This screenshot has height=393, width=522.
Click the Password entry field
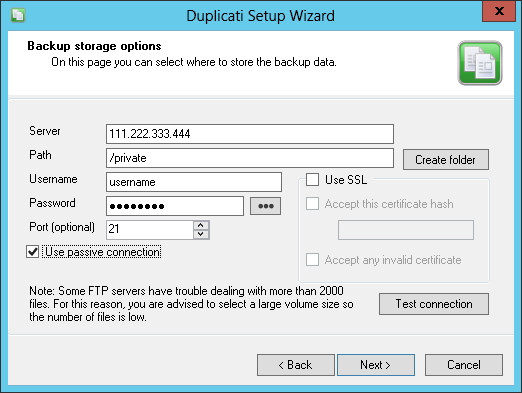pyautogui.click(x=175, y=206)
